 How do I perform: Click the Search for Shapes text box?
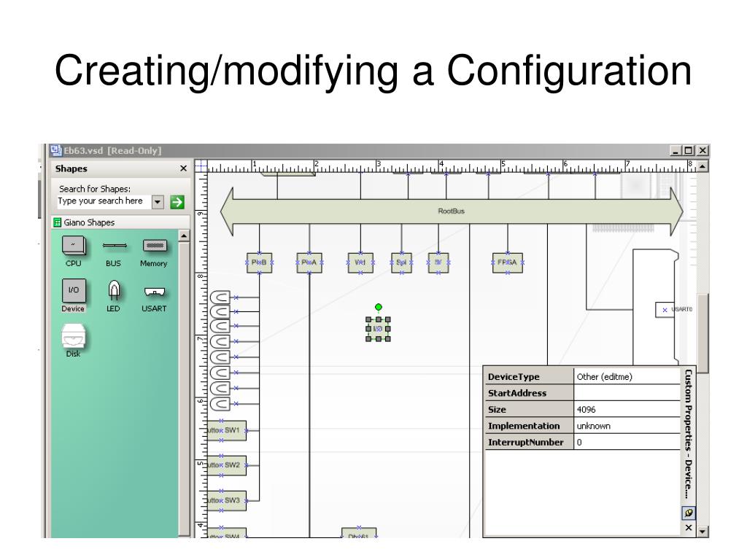[x=104, y=201]
